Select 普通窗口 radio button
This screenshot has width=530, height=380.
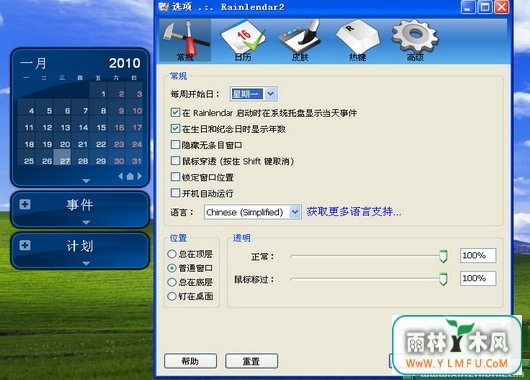pyautogui.click(x=172, y=268)
